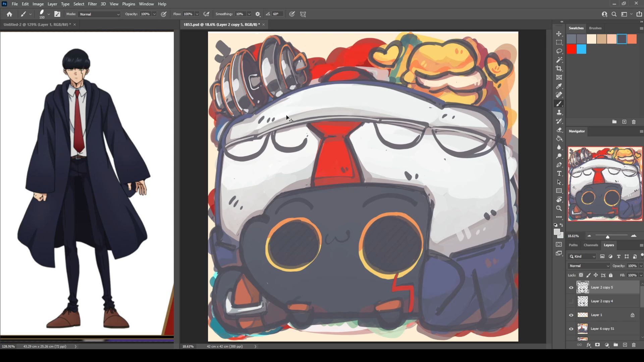Click the Home button in options bar
This screenshot has width=644, height=362.
click(x=9, y=14)
